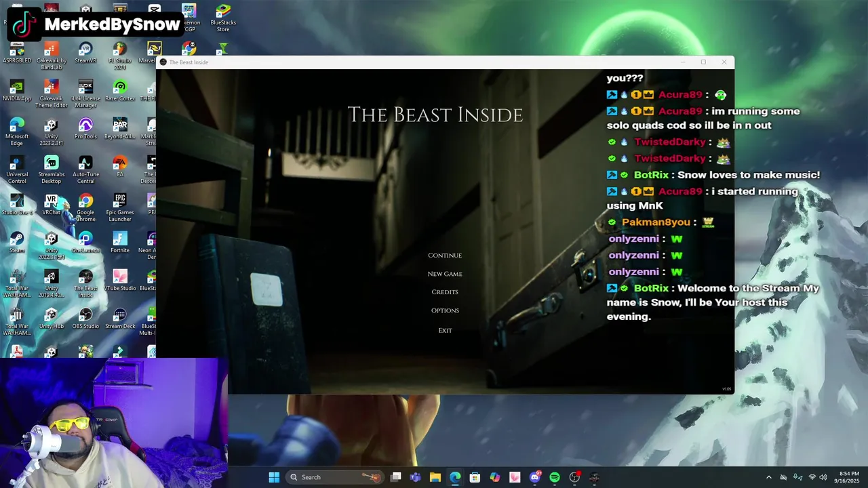Open Unity Hub desktop shortcut
This screenshot has height=488, width=868.
52,319
